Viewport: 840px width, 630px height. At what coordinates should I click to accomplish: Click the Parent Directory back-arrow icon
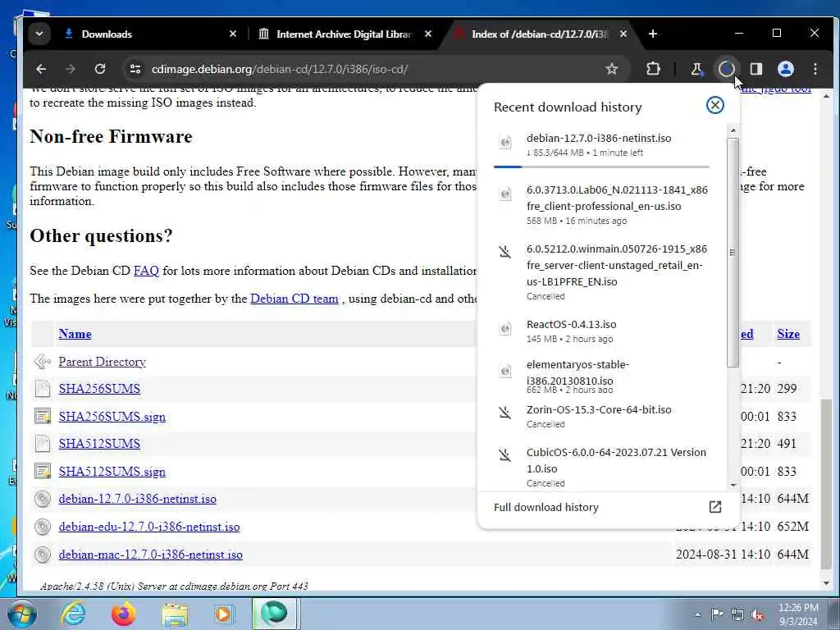pyautogui.click(x=43, y=362)
